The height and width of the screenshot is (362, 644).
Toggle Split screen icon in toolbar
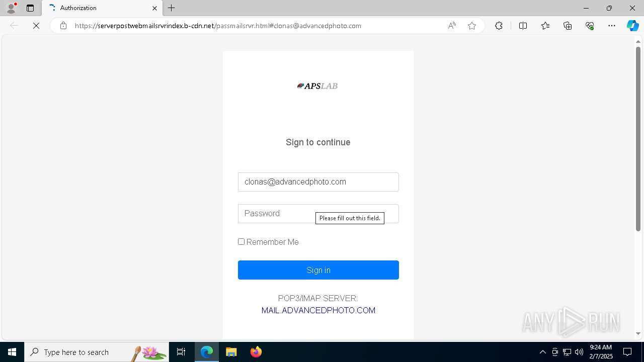[523, 26]
